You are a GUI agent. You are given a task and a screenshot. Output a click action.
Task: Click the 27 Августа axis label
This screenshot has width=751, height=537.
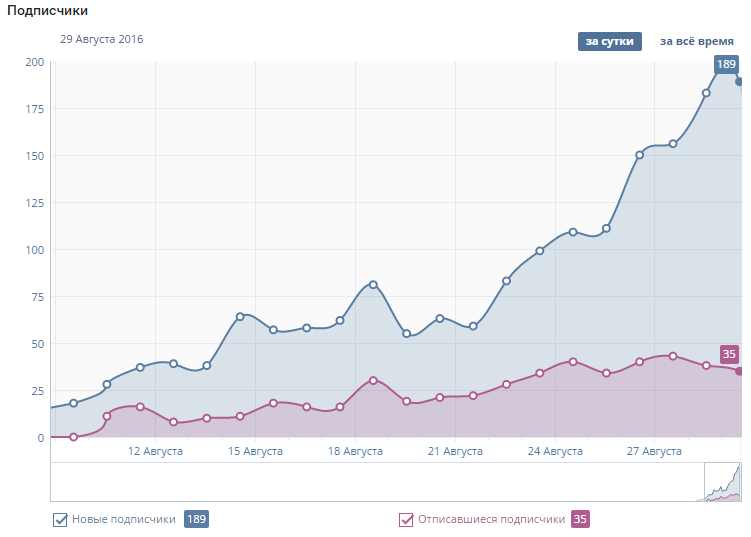(655, 452)
